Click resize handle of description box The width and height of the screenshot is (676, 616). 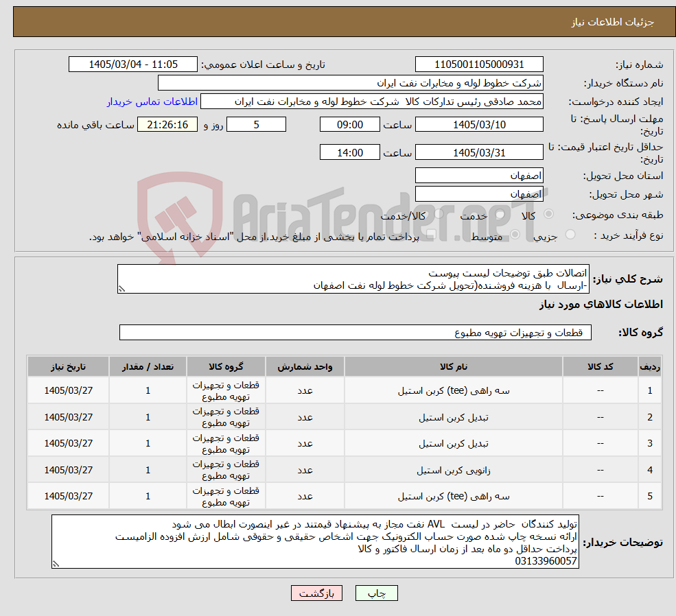tap(121, 289)
